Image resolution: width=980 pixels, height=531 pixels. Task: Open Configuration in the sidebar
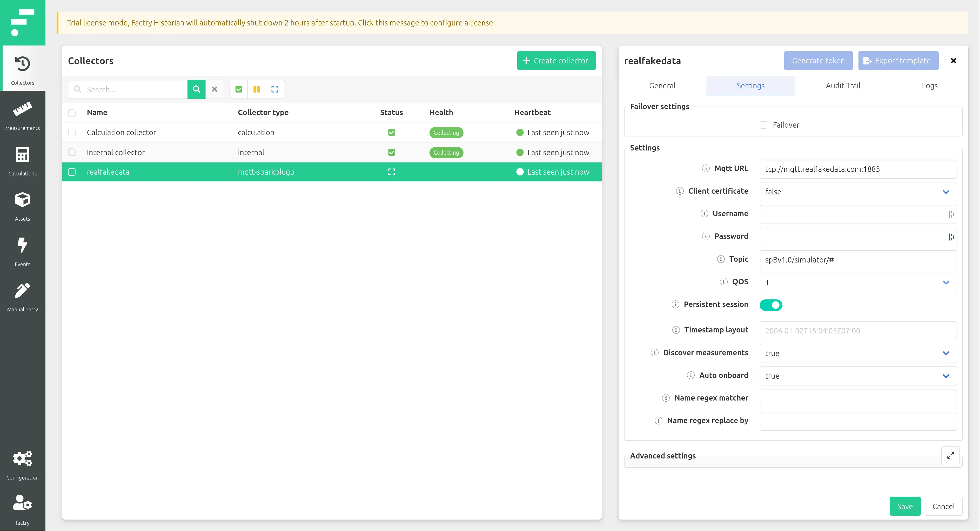click(x=22, y=465)
